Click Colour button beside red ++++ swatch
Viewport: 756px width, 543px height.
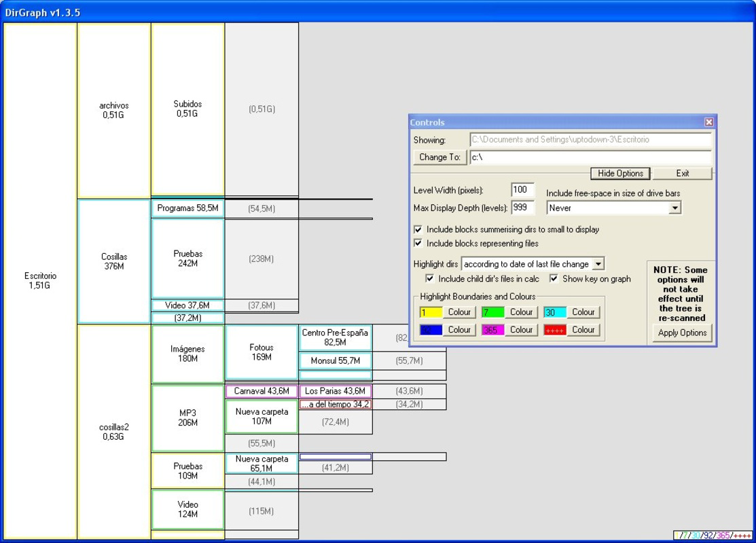[x=583, y=330]
